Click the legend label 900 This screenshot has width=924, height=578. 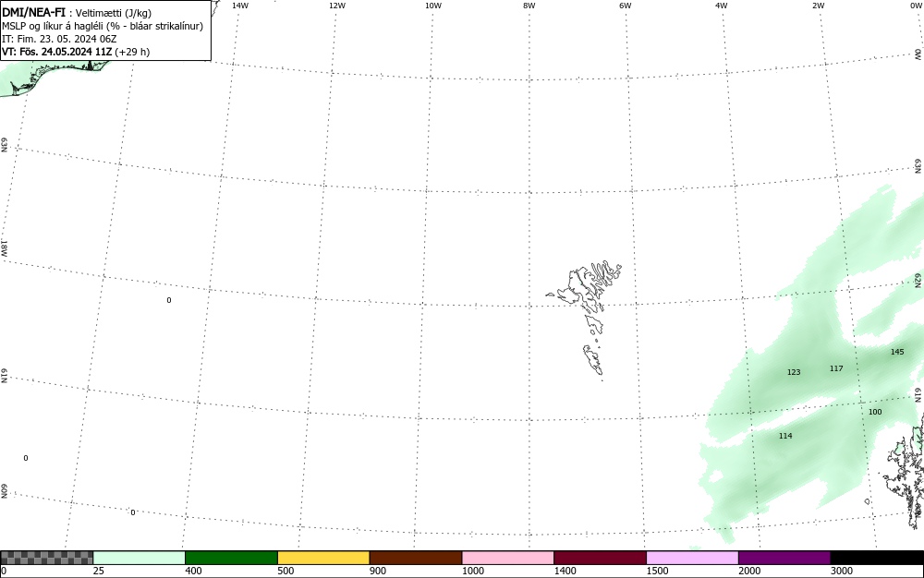[378, 571]
